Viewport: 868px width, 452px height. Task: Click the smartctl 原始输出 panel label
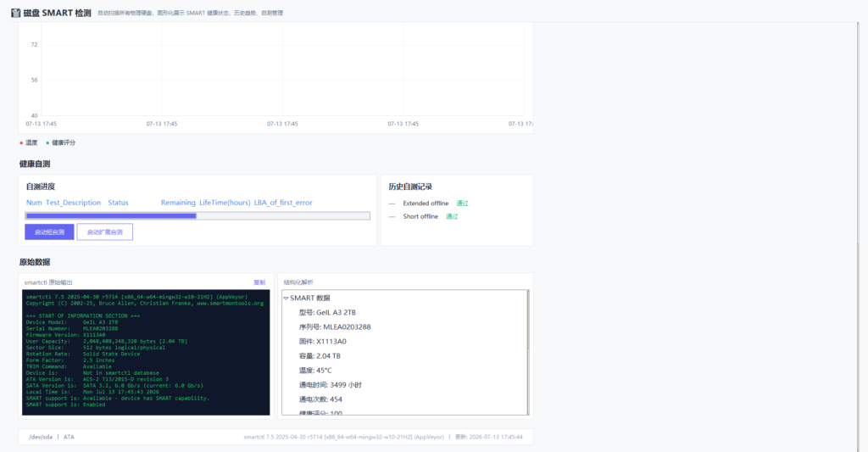coord(48,282)
